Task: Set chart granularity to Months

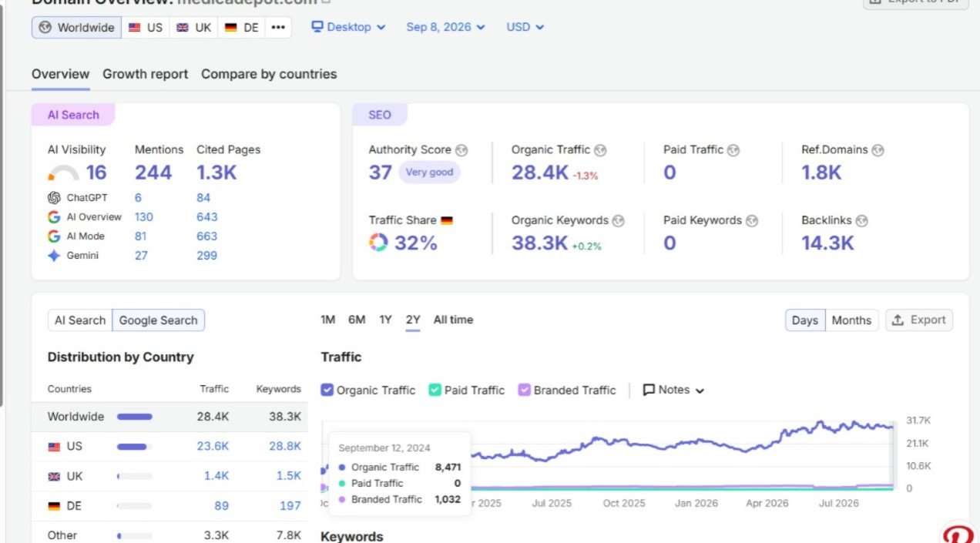Action: click(851, 320)
